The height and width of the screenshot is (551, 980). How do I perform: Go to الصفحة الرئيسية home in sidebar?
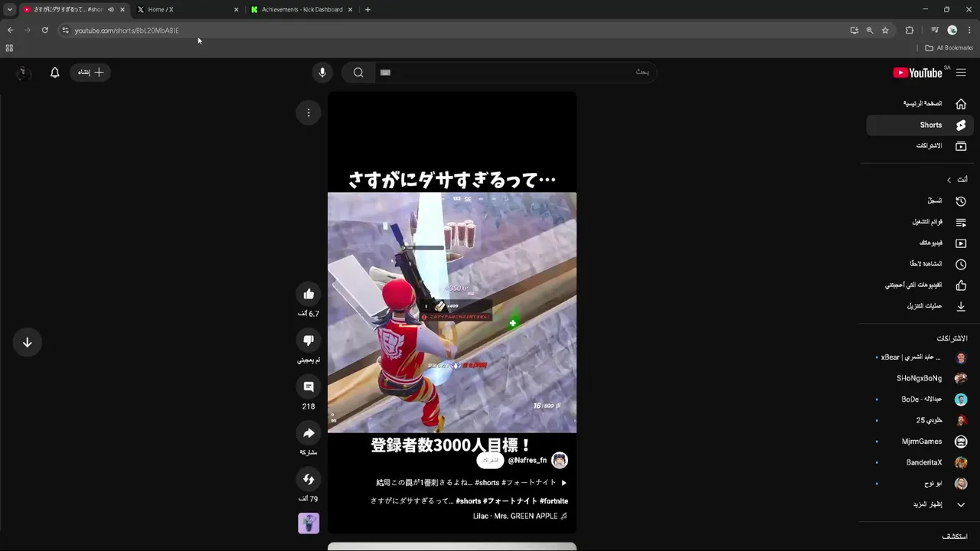pos(920,103)
